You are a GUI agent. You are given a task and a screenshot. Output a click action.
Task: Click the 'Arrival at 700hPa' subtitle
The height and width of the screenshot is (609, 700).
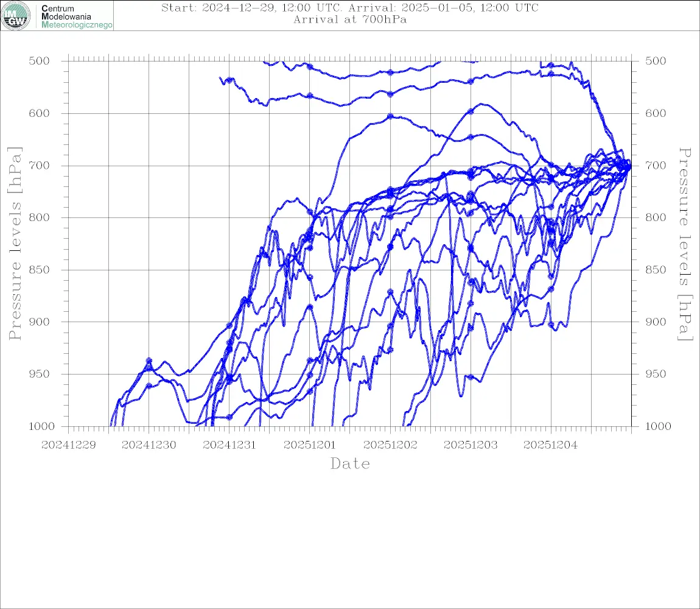coord(350,19)
